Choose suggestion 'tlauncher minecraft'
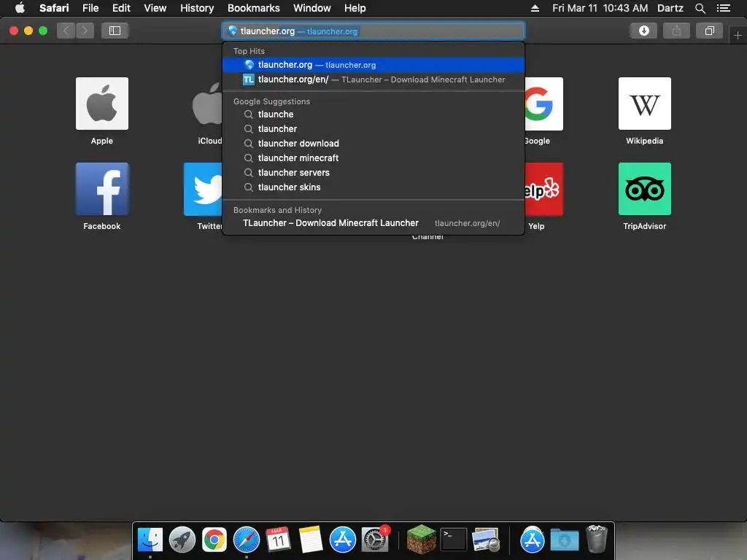Viewport: 747px width, 560px height. point(373,158)
